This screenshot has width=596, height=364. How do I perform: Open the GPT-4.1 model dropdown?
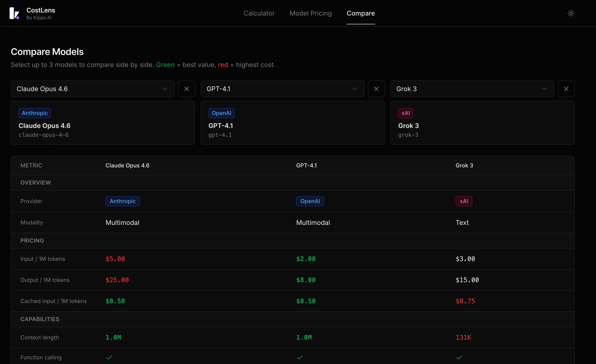pos(282,89)
